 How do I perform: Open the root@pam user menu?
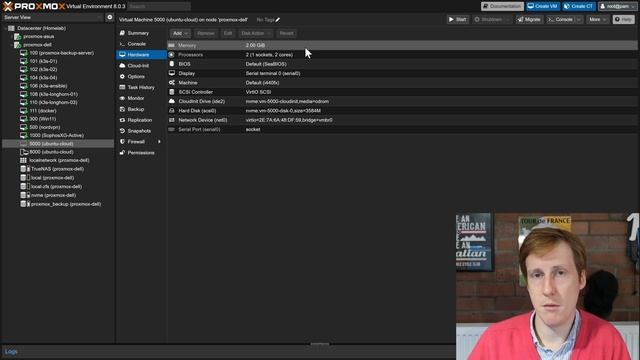(x=617, y=6)
